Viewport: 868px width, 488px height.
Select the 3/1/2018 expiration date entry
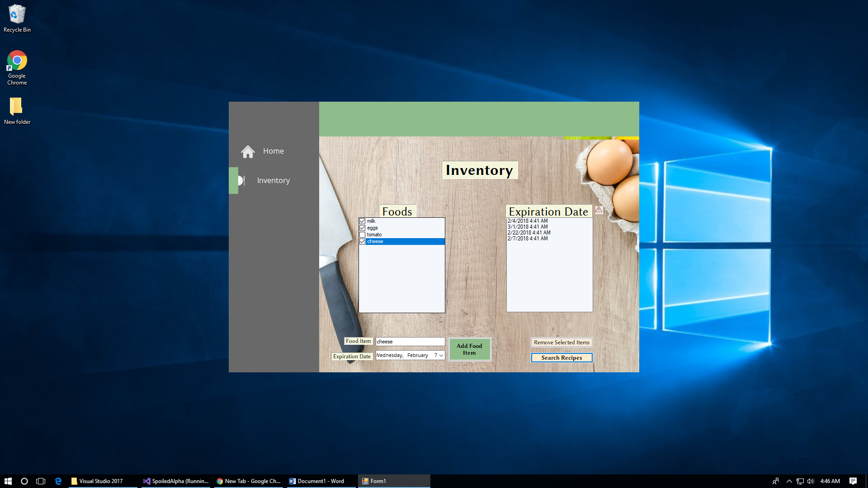click(528, 227)
